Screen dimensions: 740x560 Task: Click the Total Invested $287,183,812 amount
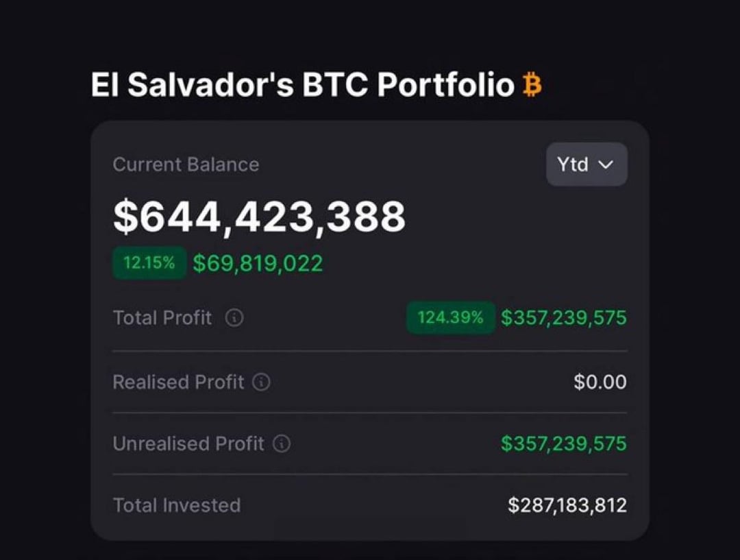click(x=567, y=505)
